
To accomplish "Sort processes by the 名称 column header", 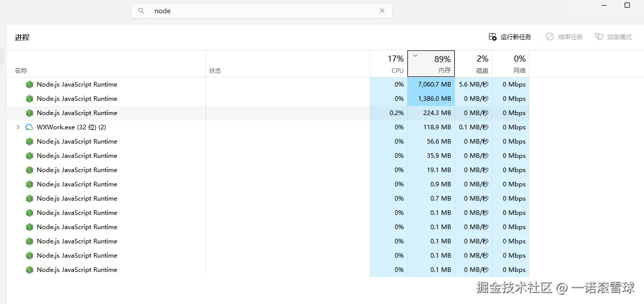I will coord(106,64).
